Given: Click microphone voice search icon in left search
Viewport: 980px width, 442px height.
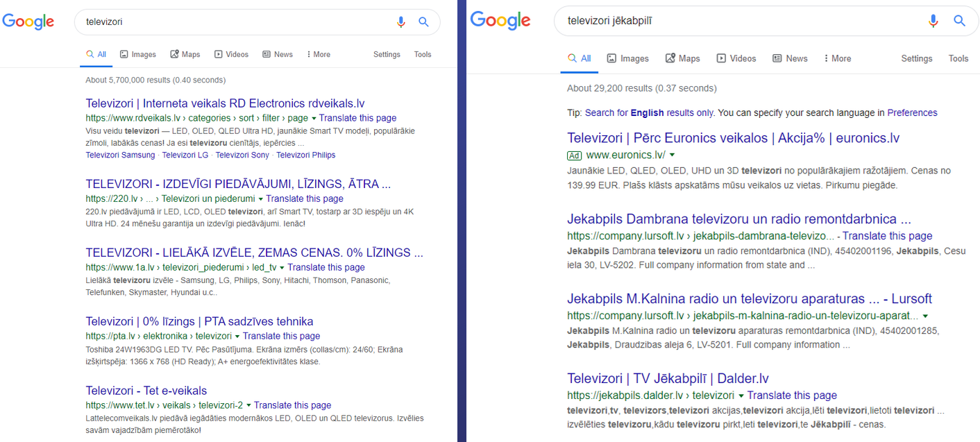Looking at the screenshot, I should [400, 22].
